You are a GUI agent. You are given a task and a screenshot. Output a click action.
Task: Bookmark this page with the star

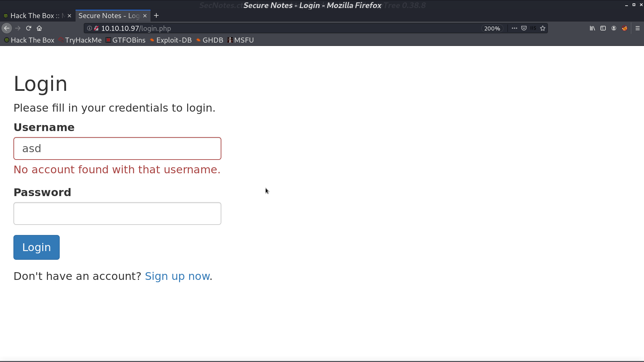click(x=543, y=28)
